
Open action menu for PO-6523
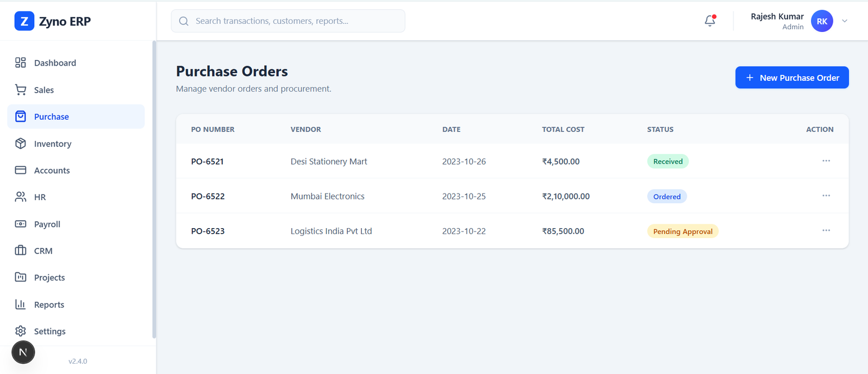[x=826, y=230]
